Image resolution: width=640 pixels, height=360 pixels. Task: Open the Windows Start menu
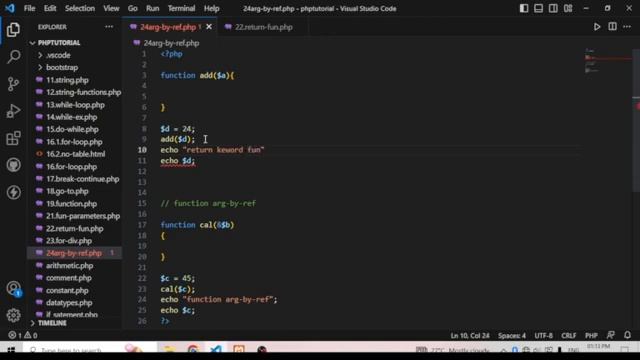[x=11, y=350]
